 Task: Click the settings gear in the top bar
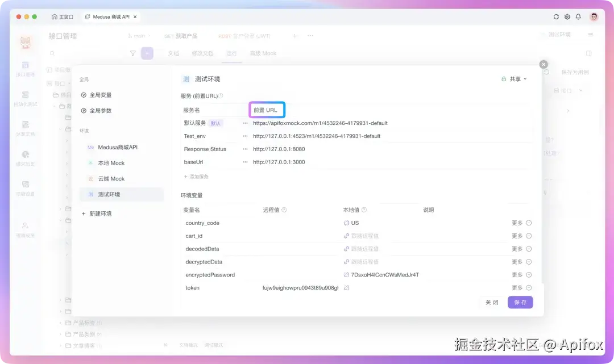[x=567, y=16]
